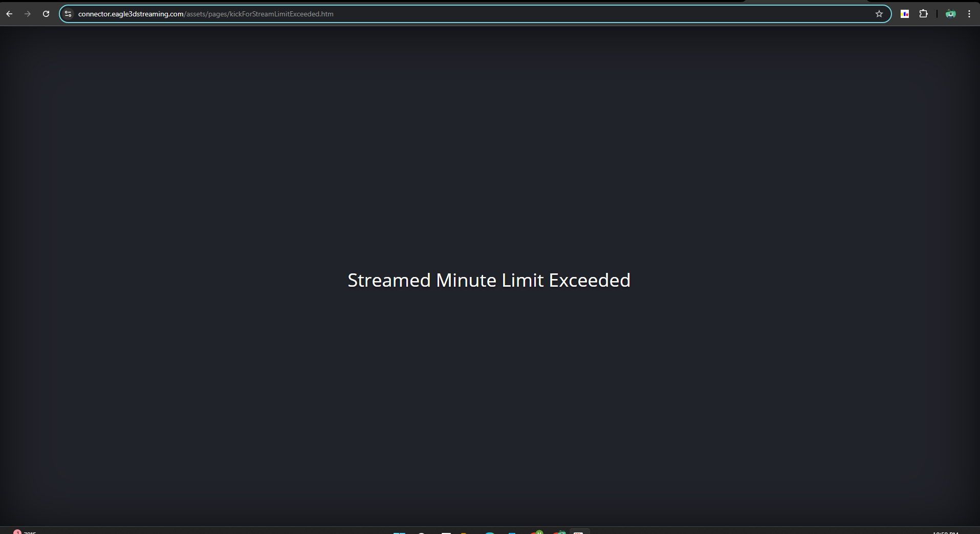Open the Windows Start menu
Viewport: 980px width, 534px height.
399,532
